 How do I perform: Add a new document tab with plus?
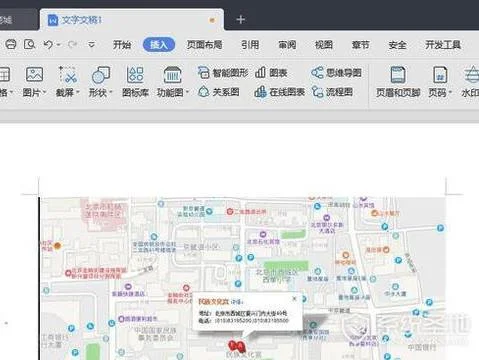241,20
